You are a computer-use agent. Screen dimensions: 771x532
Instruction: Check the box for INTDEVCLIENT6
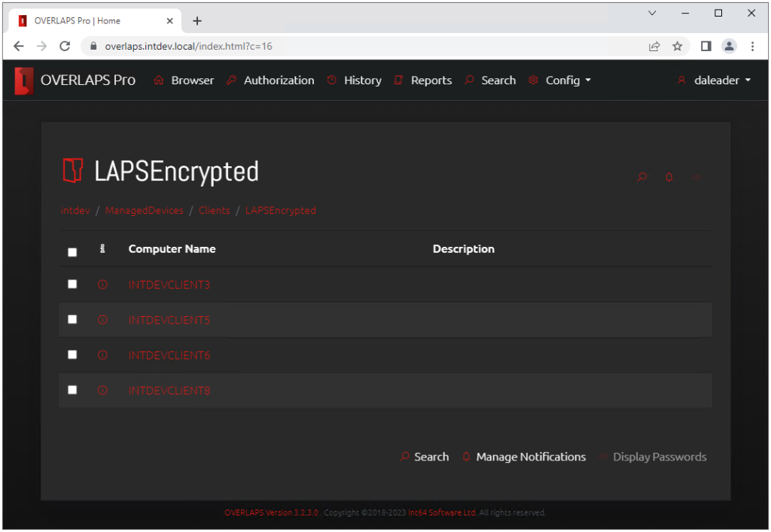click(x=72, y=355)
